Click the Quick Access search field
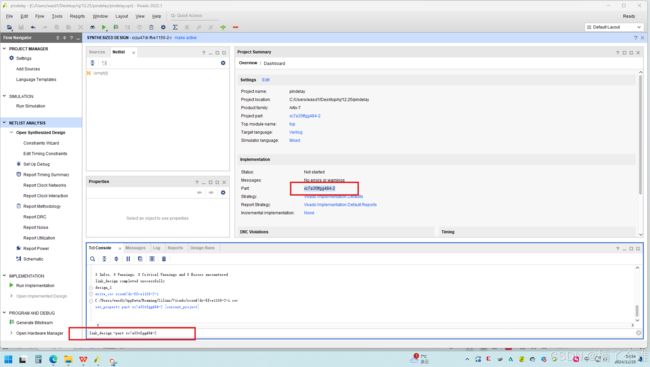This screenshot has height=367, width=650. (193, 16)
